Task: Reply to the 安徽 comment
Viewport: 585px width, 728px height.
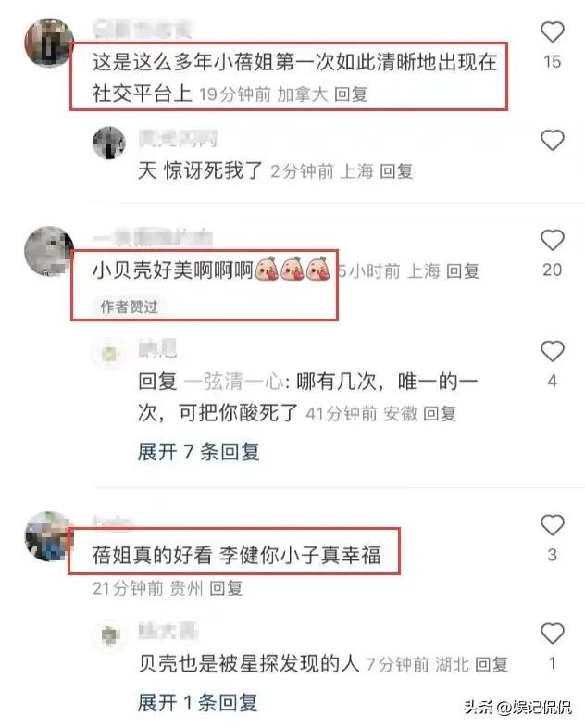Action: 440,413
